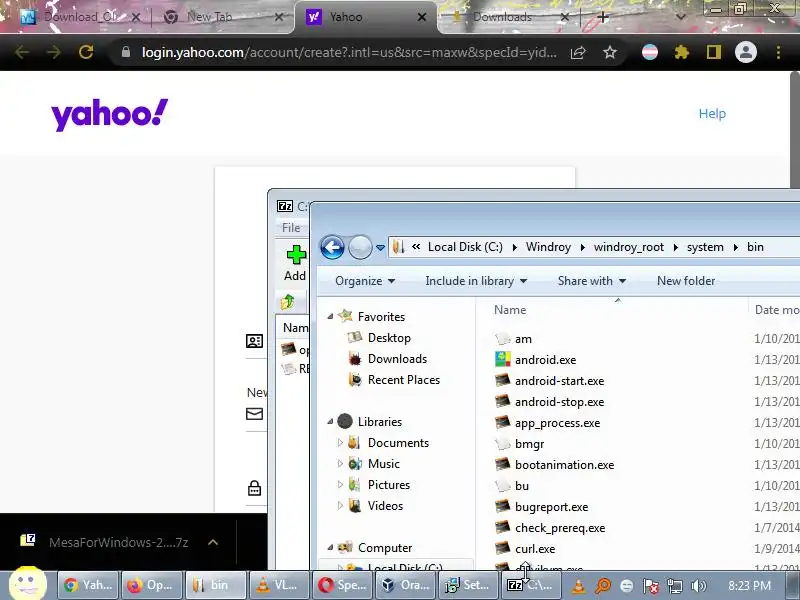This screenshot has height=600, width=800.
Task: Open a new browser tab with plus
Action: coord(603,17)
